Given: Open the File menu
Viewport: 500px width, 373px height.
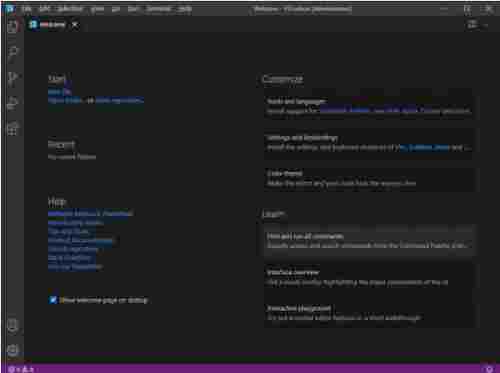Looking at the screenshot, I should tap(27, 9).
